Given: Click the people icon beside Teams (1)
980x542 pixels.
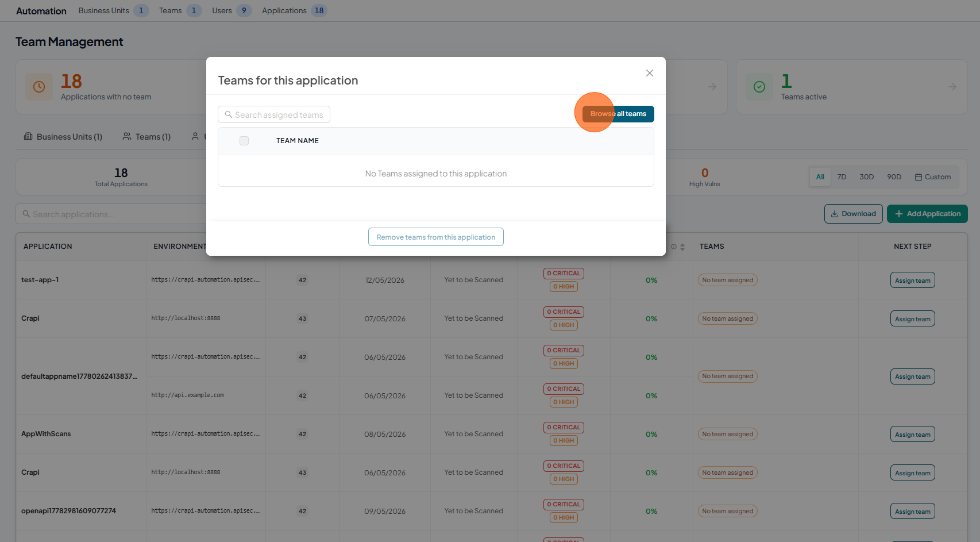Looking at the screenshot, I should pos(127,137).
